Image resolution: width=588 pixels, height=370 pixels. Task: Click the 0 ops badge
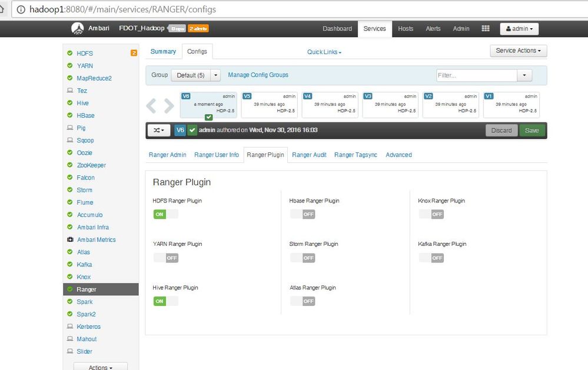coord(177,28)
